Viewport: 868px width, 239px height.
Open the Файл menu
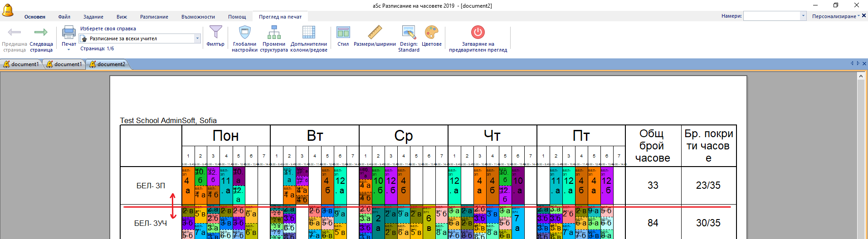coord(64,17)
